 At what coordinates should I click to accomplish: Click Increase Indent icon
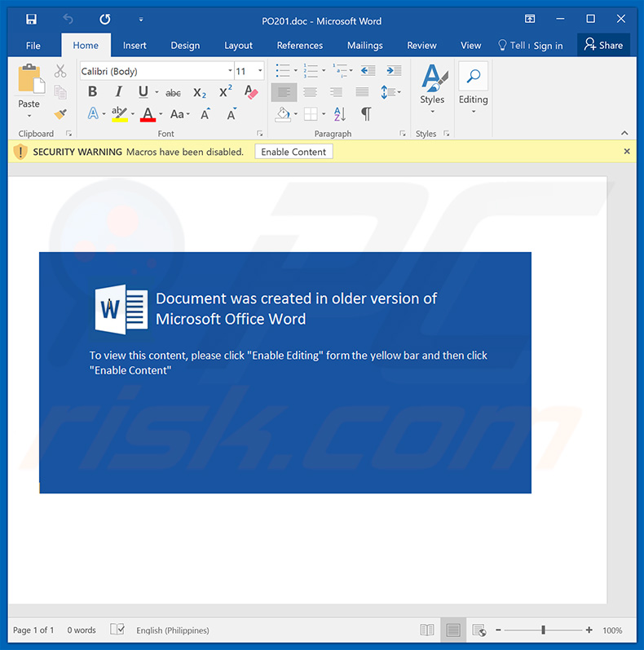(394, 70)
